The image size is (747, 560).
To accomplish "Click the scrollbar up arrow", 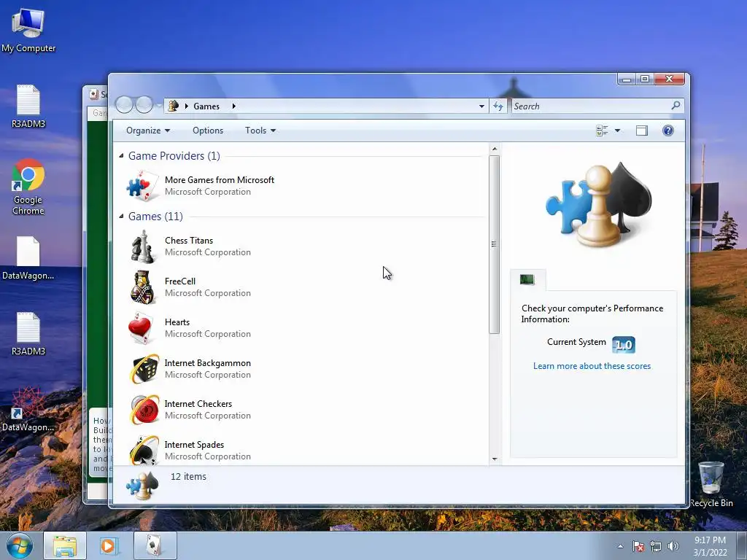I will [x=495, y=149].
